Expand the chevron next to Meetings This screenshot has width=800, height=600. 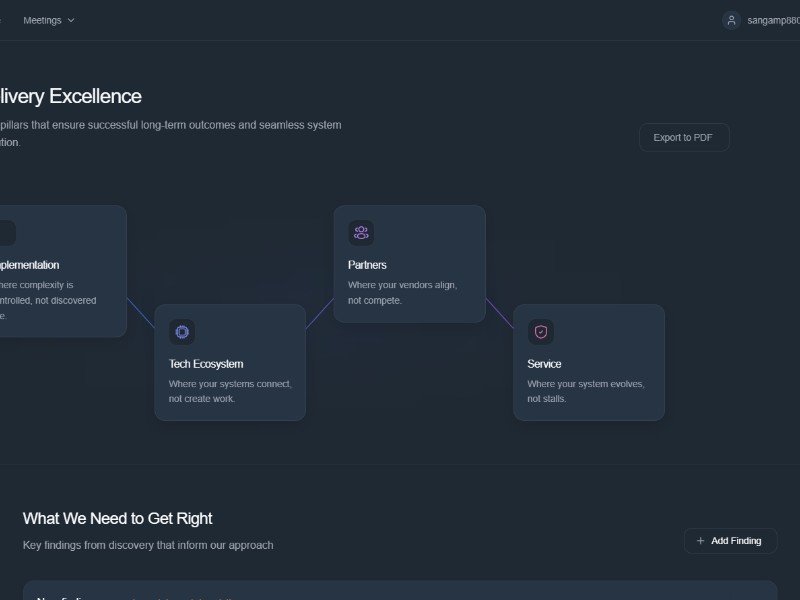pyautogui.click(x=71, y=20)
